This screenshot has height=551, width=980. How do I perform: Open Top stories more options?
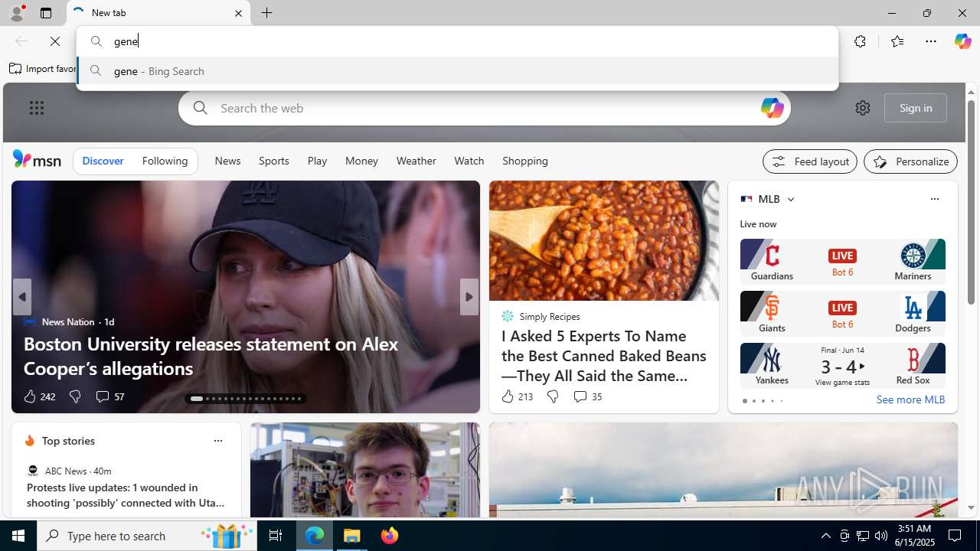(x=217, y=441)
